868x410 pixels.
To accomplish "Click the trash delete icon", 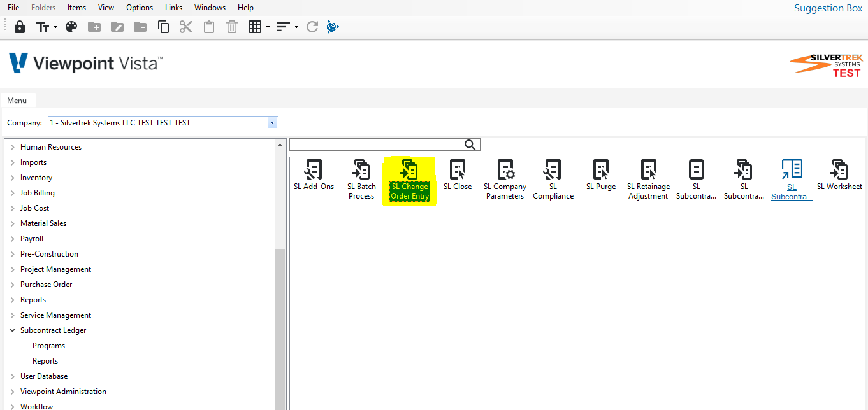I will pyautogui.click(x=232, y=27).
